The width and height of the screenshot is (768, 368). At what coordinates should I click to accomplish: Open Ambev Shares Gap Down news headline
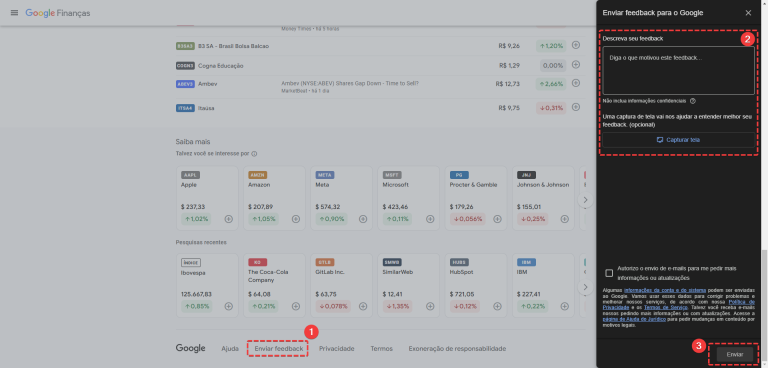click(x=350, y=83)
